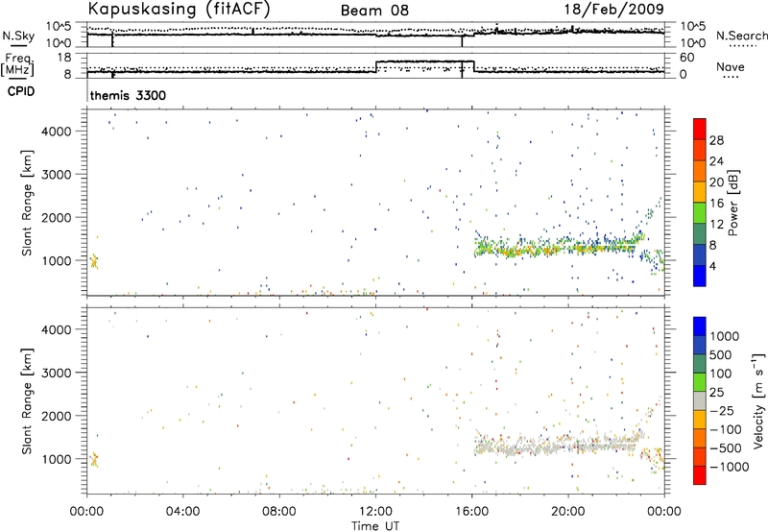Click the raised frequency step between 12:00 and 16:00

pyautogui.click(x=424, y=61)
